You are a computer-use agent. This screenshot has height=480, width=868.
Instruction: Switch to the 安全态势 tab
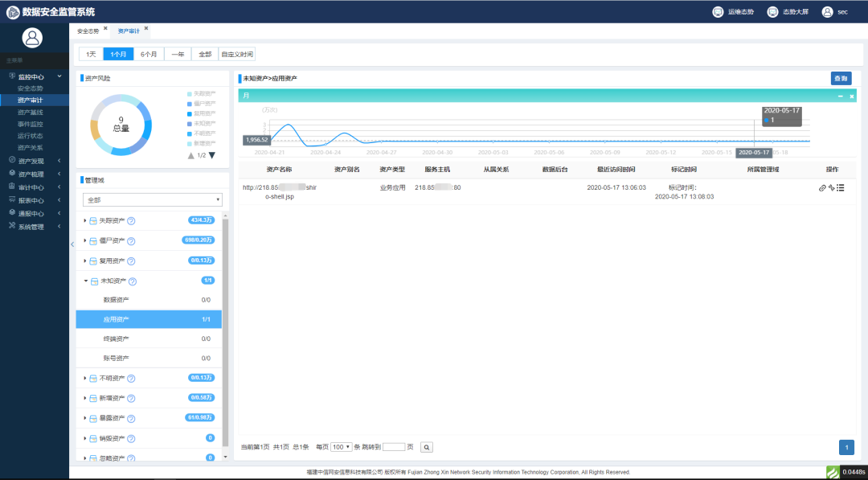(88, 31)
